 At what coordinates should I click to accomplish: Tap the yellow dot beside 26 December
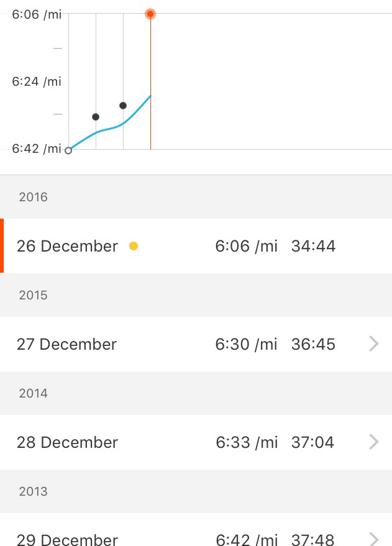pyautogui.click(x=133, y=246)
